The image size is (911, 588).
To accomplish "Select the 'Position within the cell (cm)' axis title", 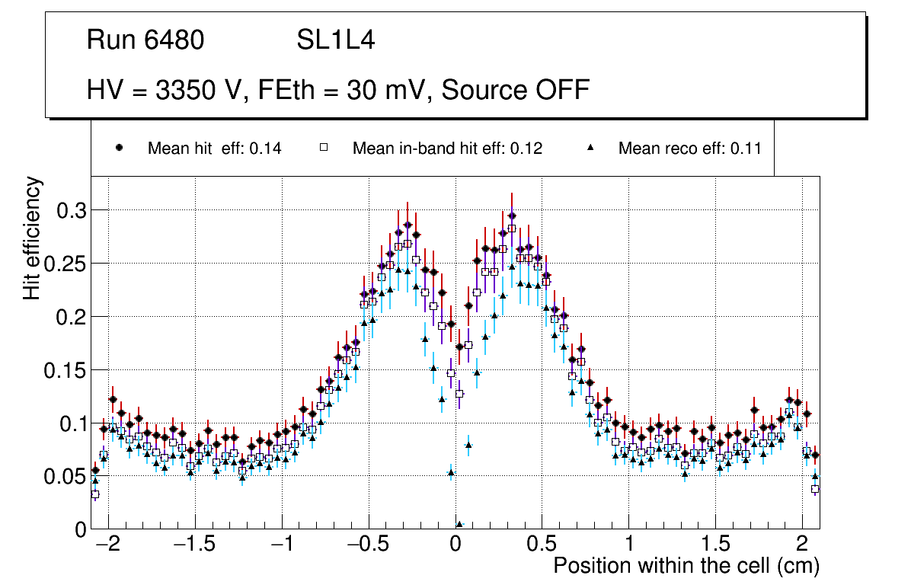I will click(686, 566).
